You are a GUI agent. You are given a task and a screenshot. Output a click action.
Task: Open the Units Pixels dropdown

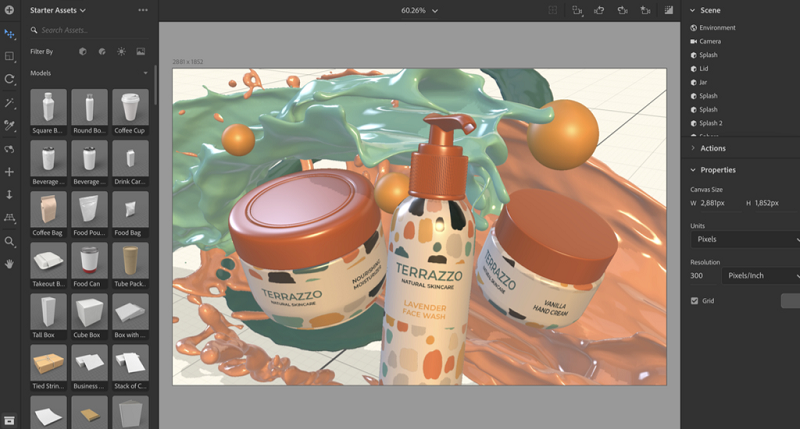click(745, 239)
